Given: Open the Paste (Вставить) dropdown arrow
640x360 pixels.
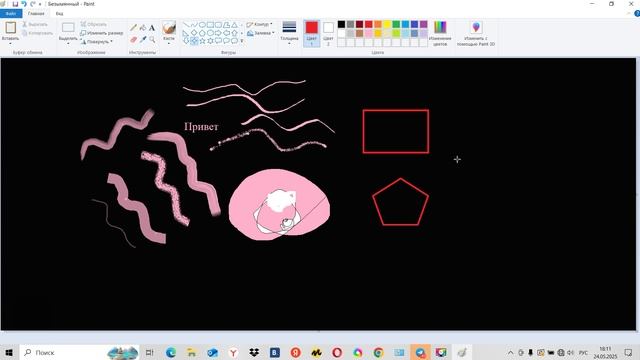Looking at the screenshot, I should [x=11, y=43].
